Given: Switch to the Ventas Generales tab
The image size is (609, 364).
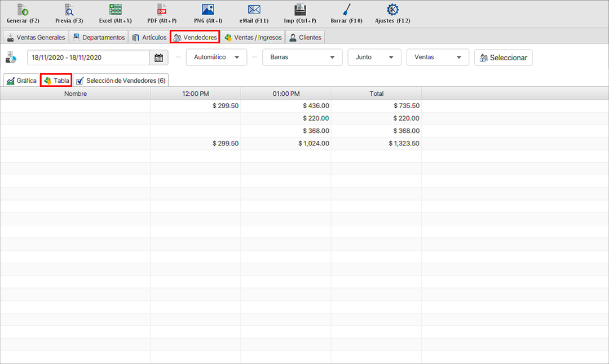Looking at the screenshot, I should click(36, 38).
